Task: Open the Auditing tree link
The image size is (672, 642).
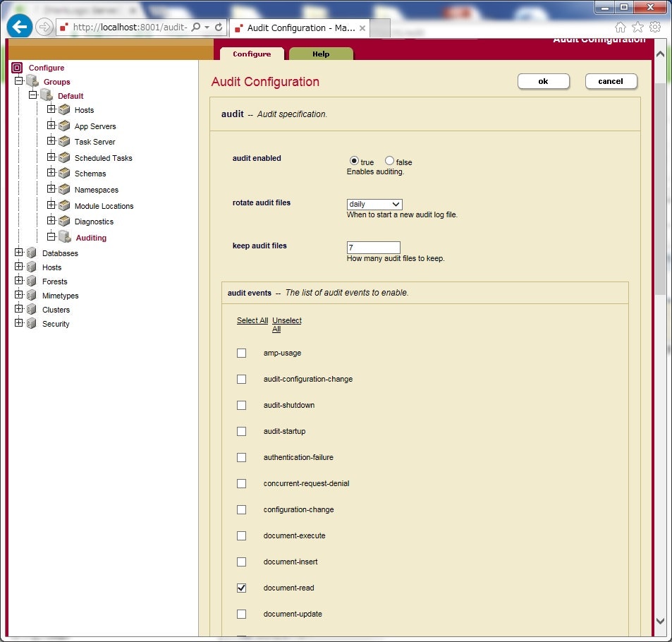Action: [91, 238]
